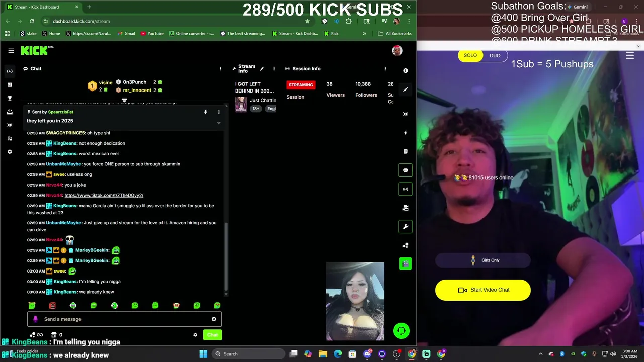Open Chat panel three-dot menu
644x362 pixels.
[x=220, y=69]
